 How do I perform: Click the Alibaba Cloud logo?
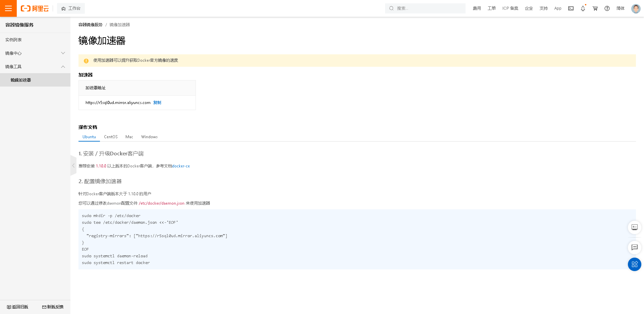pos(34,8)
